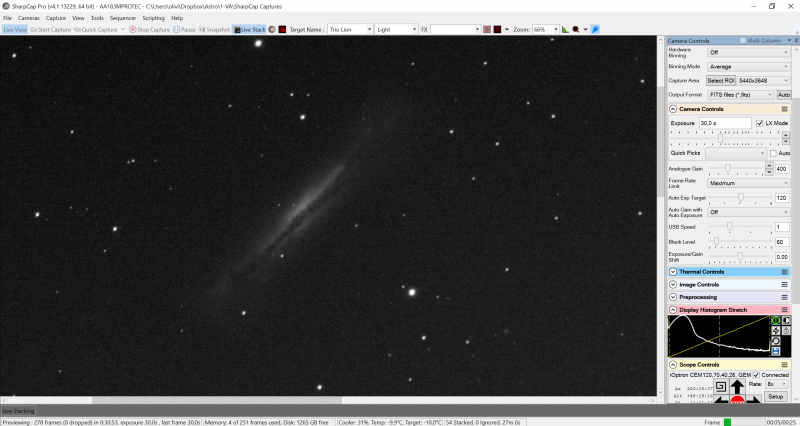The height and width of the screenshot is (426, 800).
Task: Toggle the Multi Column checkbox
Action: click(743, 40)
